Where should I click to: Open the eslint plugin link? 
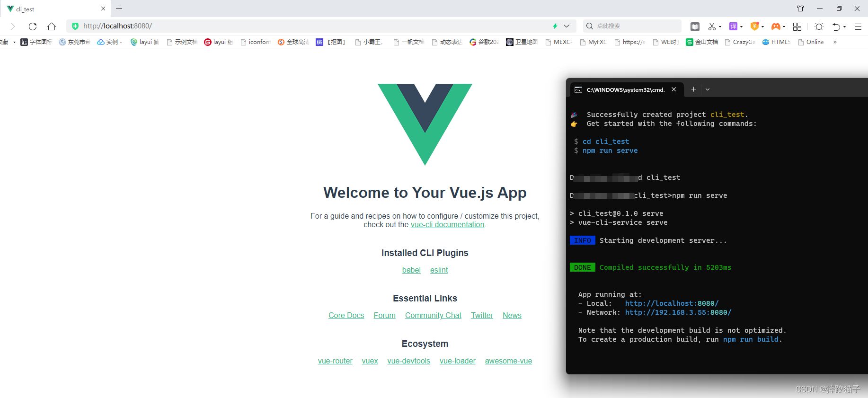tap(439, 270)
